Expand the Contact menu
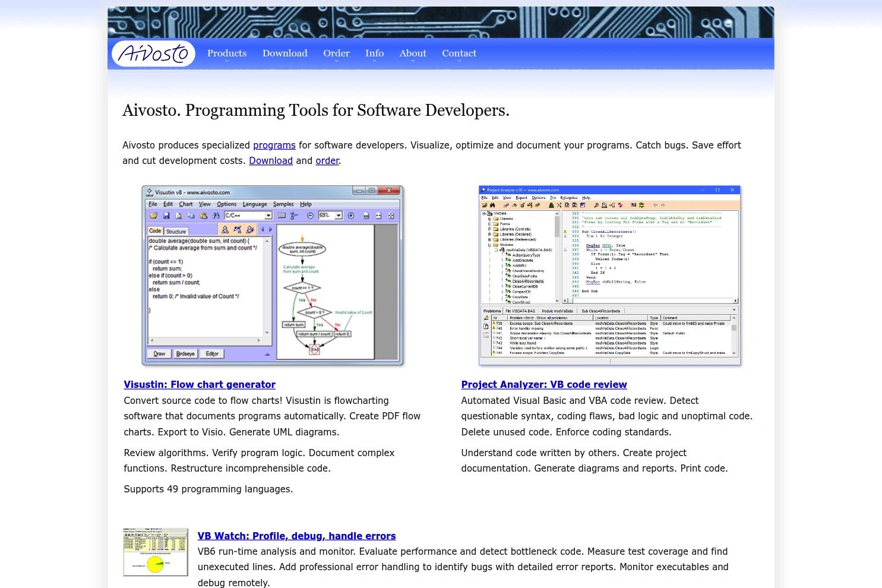This screenshot has height=588, width=882. click(x=459, y=53)
